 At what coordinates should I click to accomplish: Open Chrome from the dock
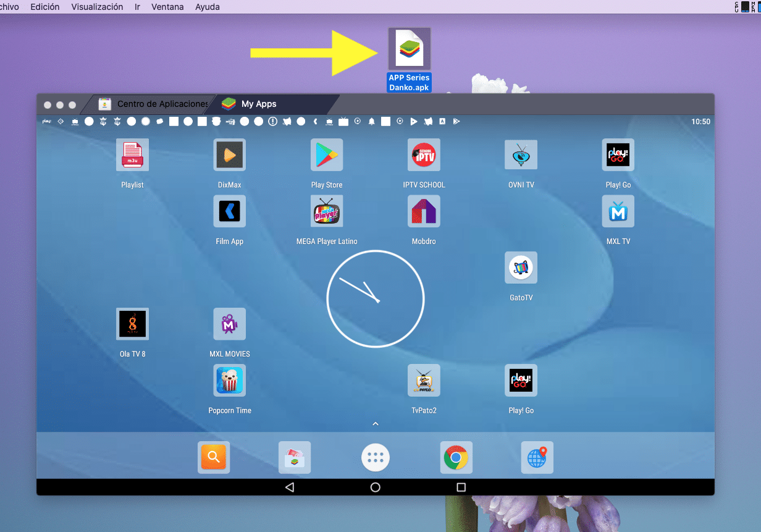pyautogui.click(x=456, y=457)
